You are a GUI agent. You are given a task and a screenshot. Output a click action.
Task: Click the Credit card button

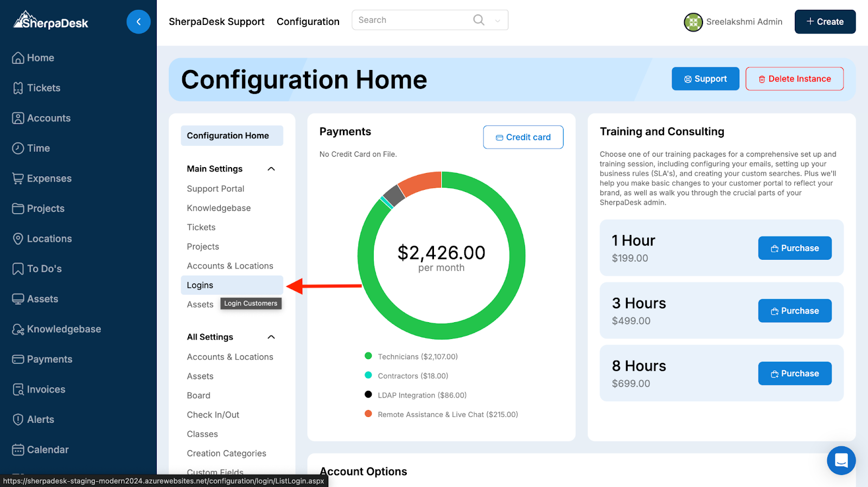coord(523,137)
